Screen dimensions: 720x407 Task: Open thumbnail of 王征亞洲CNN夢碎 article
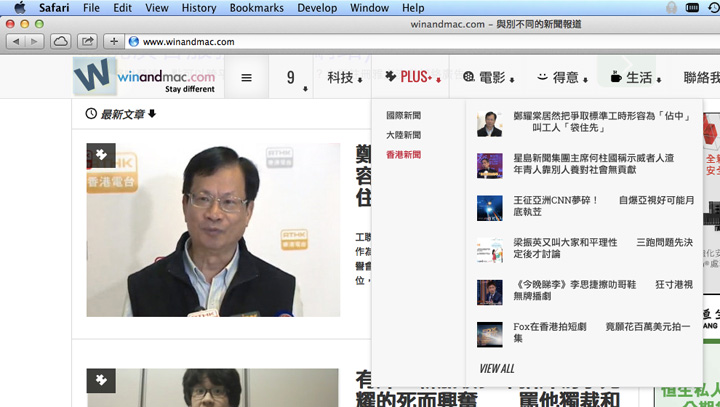(x=489, y=207)
